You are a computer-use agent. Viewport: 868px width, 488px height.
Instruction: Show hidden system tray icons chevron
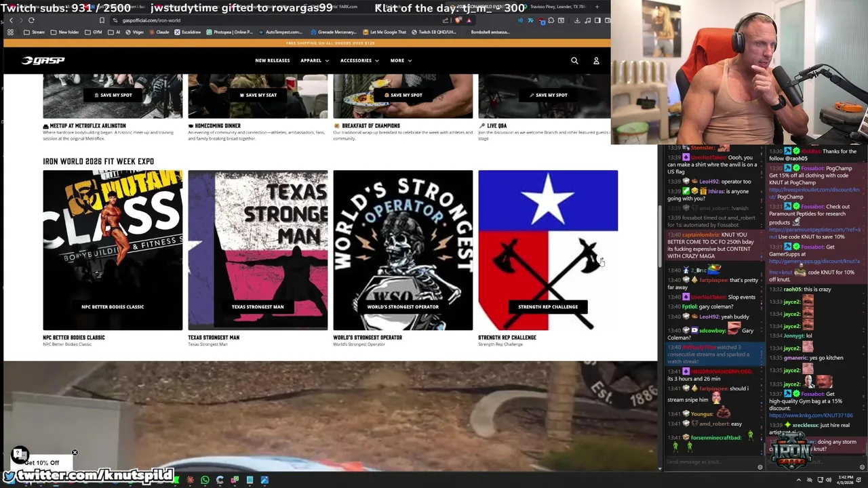click(798, 480)
